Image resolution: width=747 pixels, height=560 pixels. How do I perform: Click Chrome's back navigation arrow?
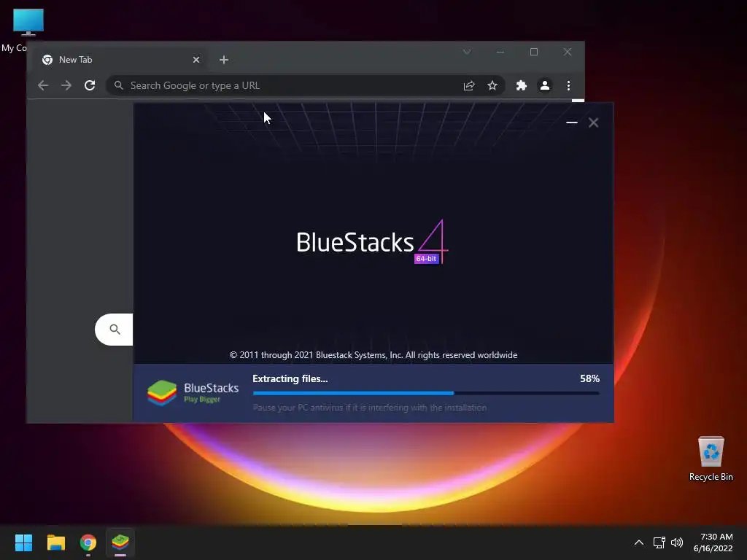click(43, 85)
